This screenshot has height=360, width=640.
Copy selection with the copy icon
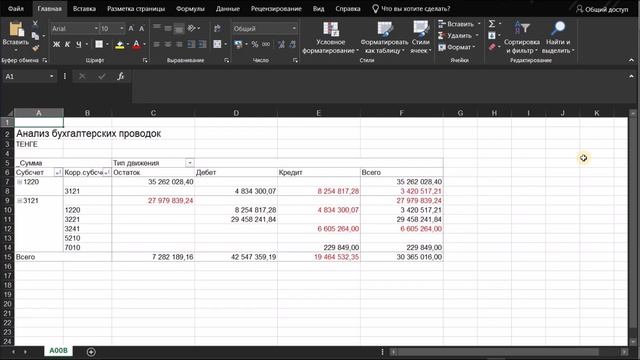(x=35, y=36)
